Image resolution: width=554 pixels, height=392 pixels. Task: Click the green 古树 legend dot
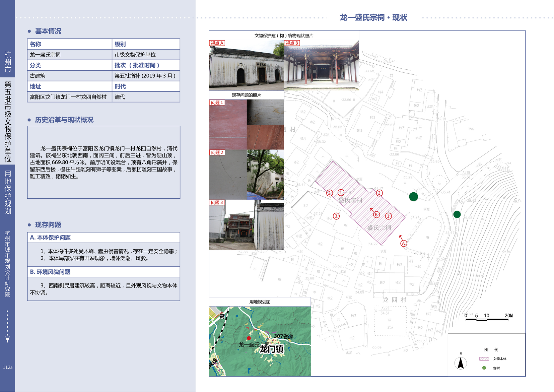(484, 368)
